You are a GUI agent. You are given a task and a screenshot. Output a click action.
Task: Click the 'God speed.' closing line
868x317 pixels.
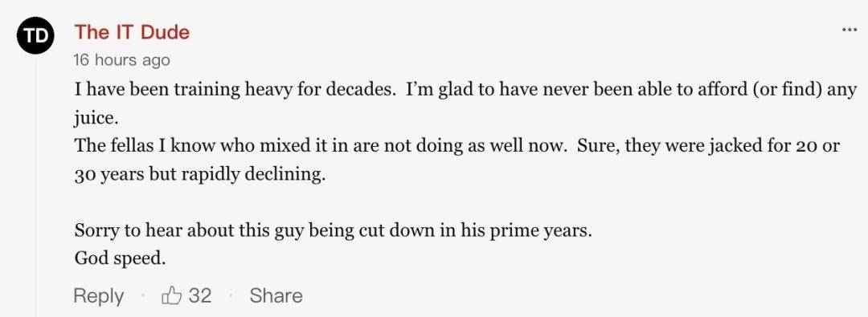(120, 259)
